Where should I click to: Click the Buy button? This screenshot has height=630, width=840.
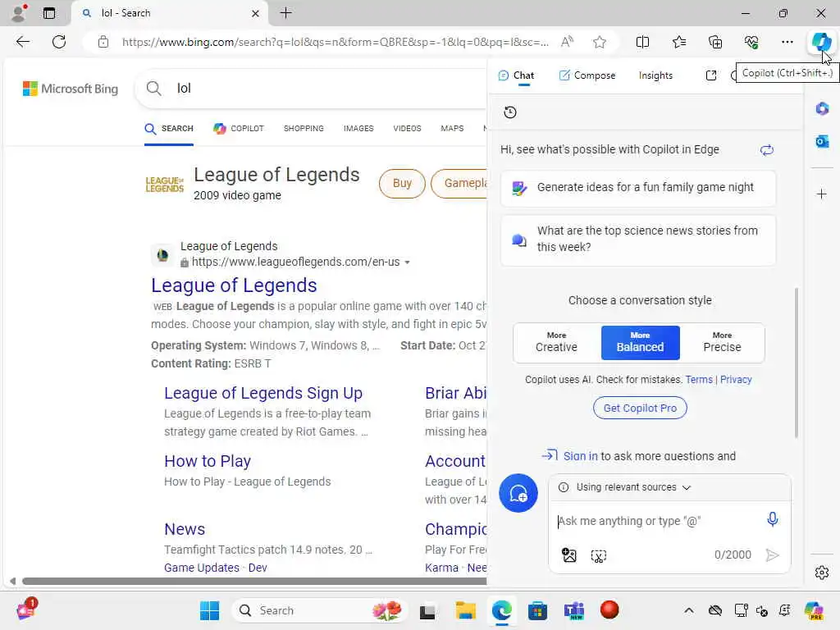click(x=402, y=183)
